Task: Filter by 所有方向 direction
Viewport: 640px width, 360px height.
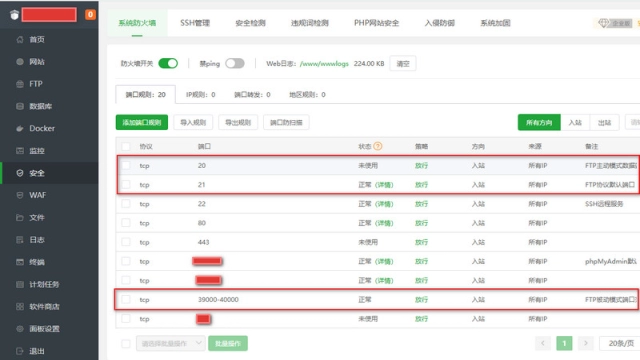Action: (539, 122)
